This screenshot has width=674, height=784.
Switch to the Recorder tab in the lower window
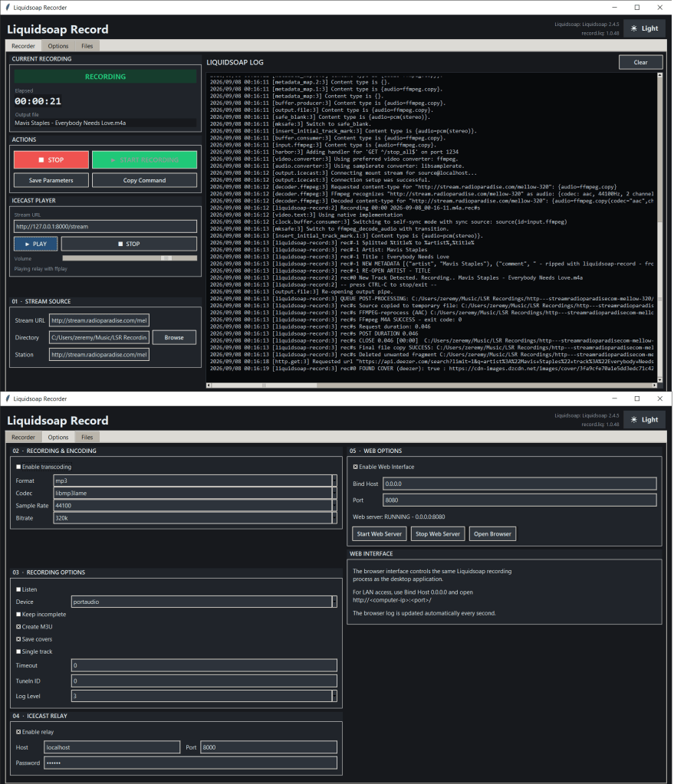click(x=24, y=437)
